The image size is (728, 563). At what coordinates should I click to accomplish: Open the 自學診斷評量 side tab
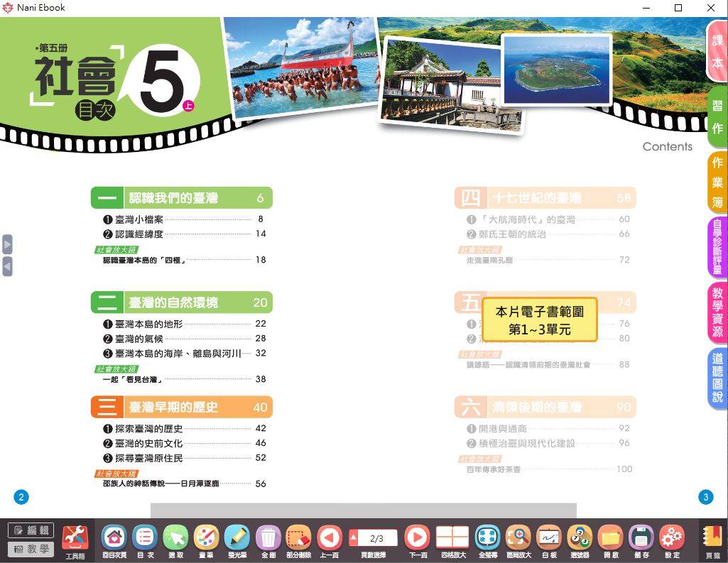(717, 248)
